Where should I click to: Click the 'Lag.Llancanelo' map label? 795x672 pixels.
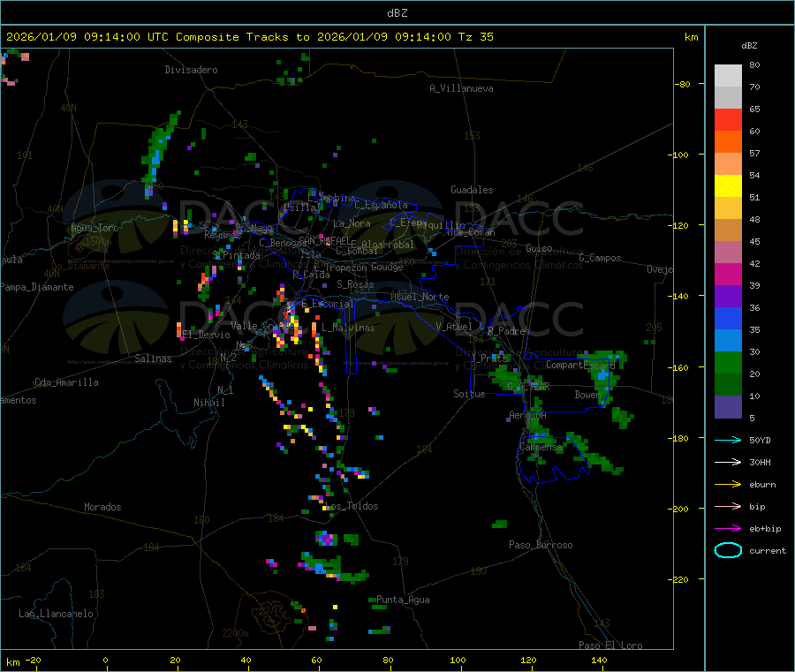tap(56, 614)
